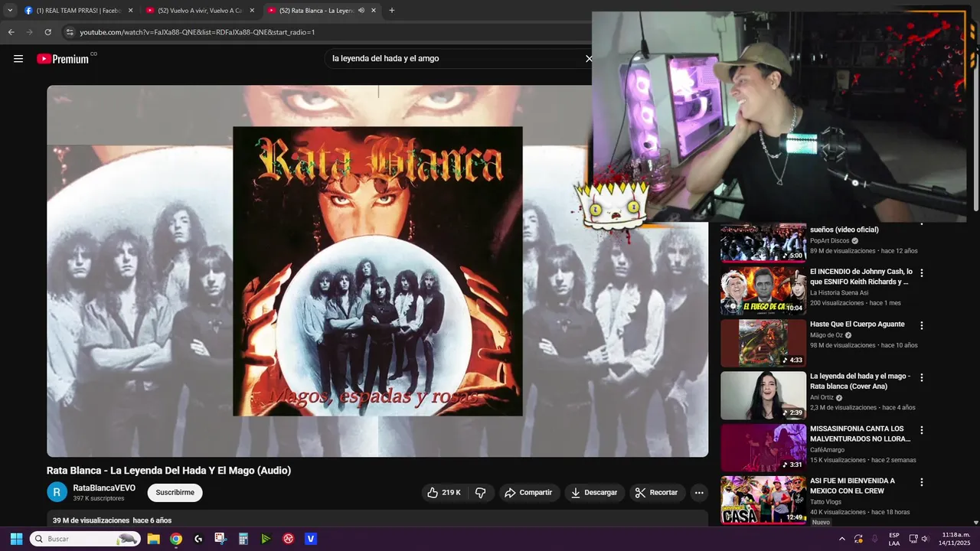Viewport: 980px width, 551px height.
Task: Open Calculator from the taskbar
Action: tap(243, 539)
